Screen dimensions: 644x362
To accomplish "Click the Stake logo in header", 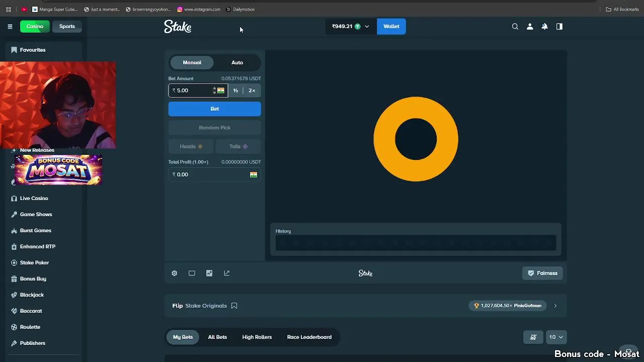I will (178, 27).
